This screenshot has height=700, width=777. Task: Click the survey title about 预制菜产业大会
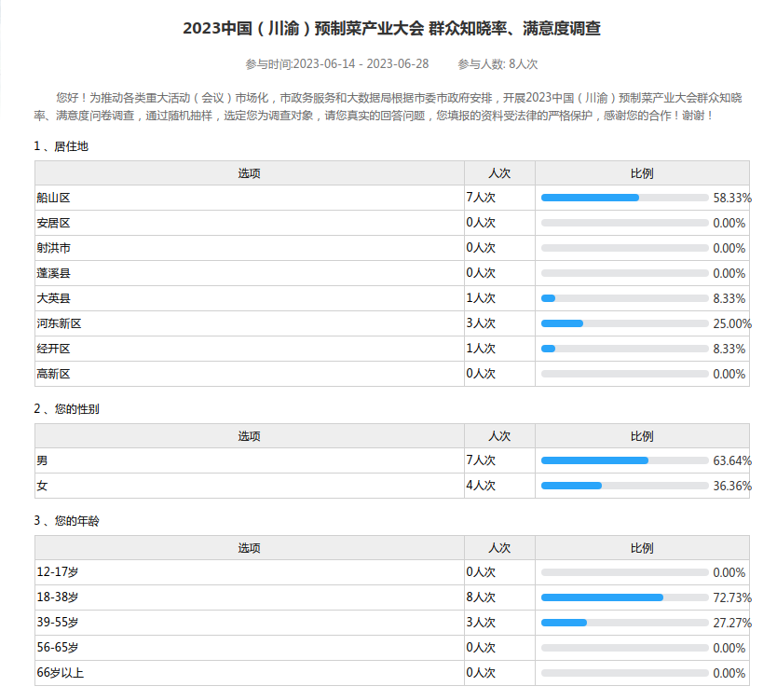pos(391,29)
